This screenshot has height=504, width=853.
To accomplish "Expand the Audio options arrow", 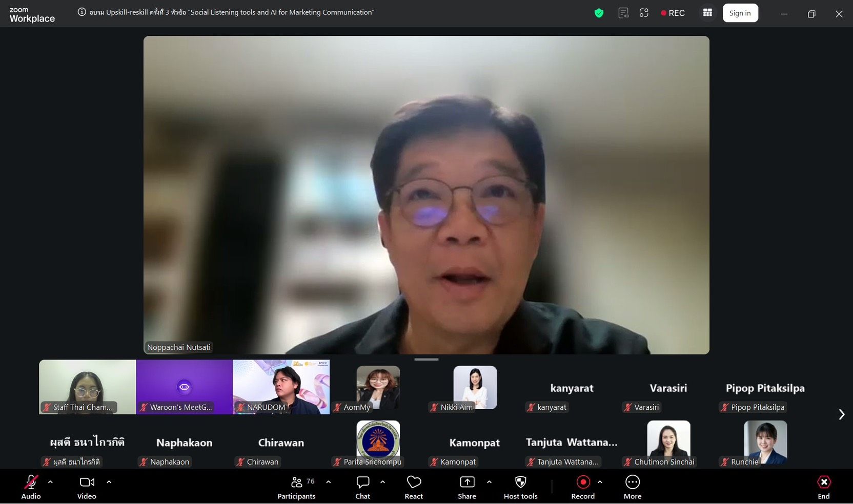I will tap(50, 482).
